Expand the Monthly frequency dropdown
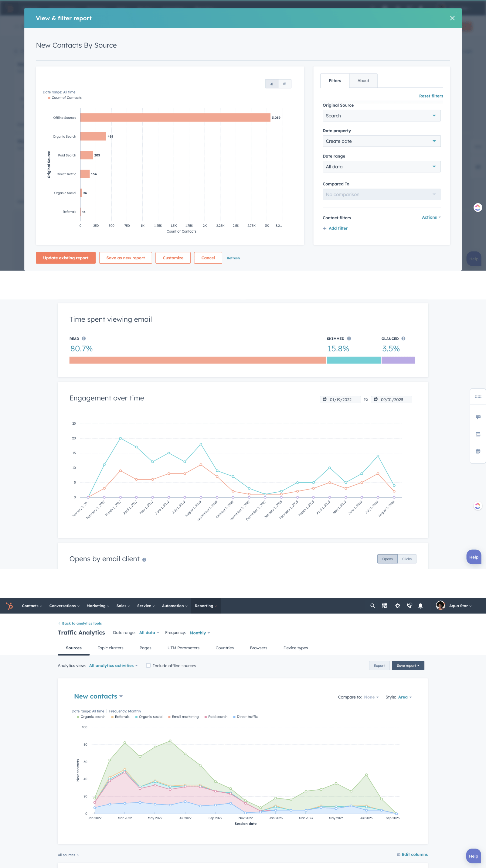The width and height of the screenshot is (486, 868). pyautogui.click(x=199, y=632)
